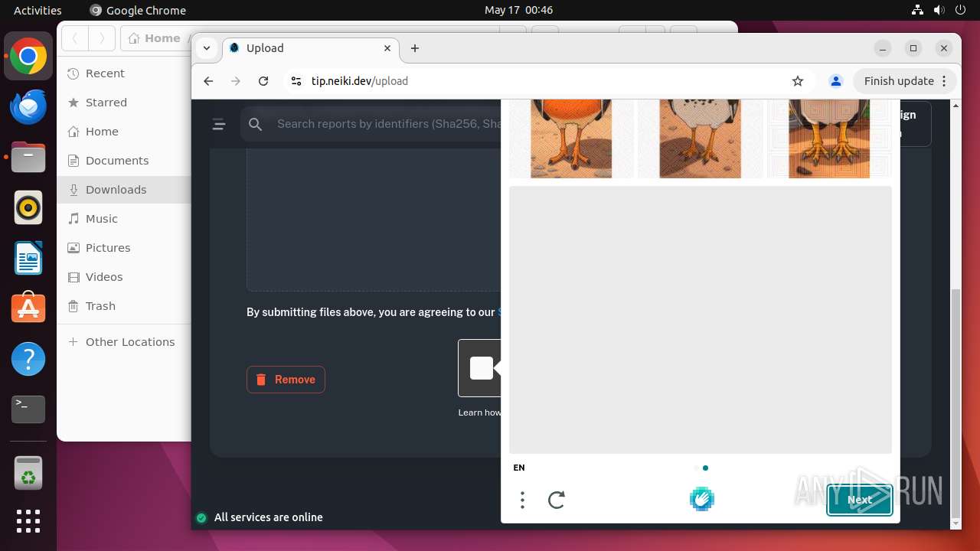Viewport: 980px width, 551px height.
Task: Go forward in the Files window
Action: (x=102, y=38)
